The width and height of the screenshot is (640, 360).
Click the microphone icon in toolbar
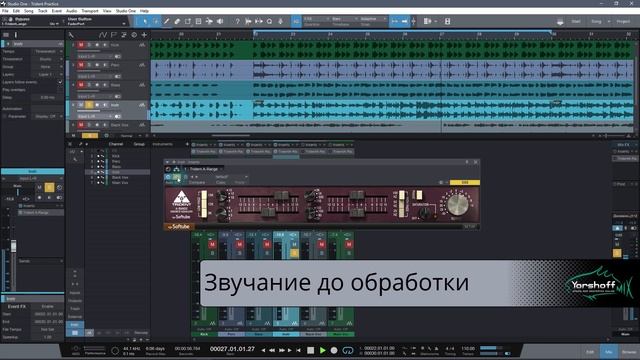[280, 21]
